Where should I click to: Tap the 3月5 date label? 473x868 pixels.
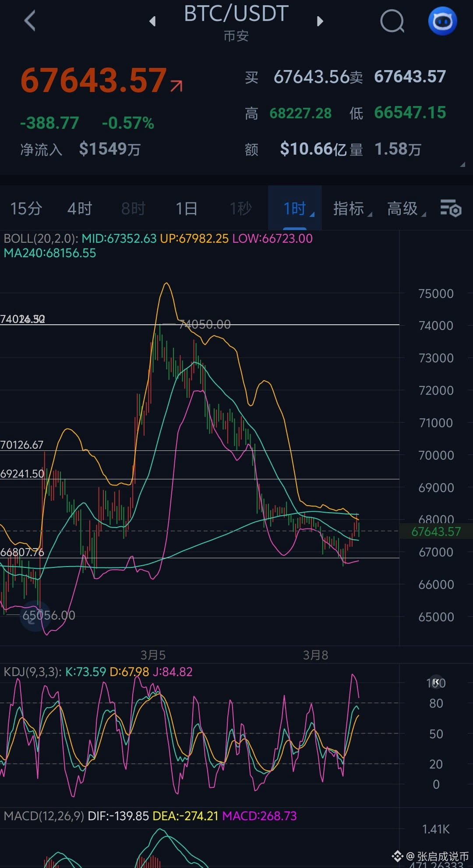[x=153, y=655]
